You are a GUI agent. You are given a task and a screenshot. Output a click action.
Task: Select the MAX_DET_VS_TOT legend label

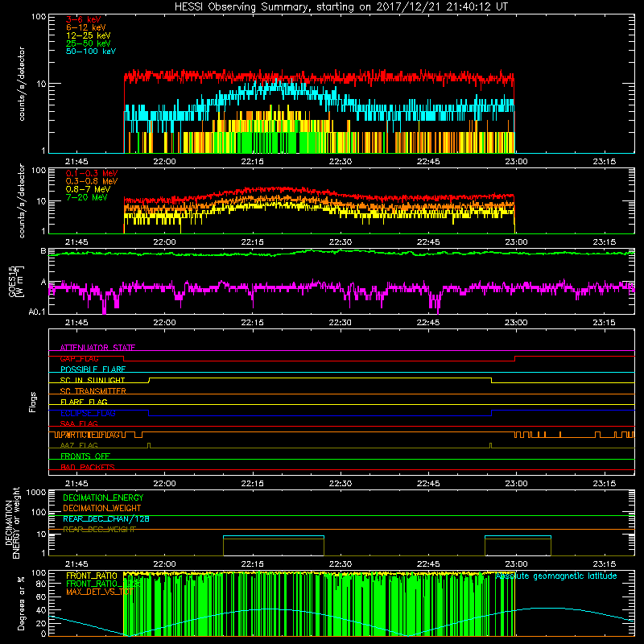(x=99, y=592)
